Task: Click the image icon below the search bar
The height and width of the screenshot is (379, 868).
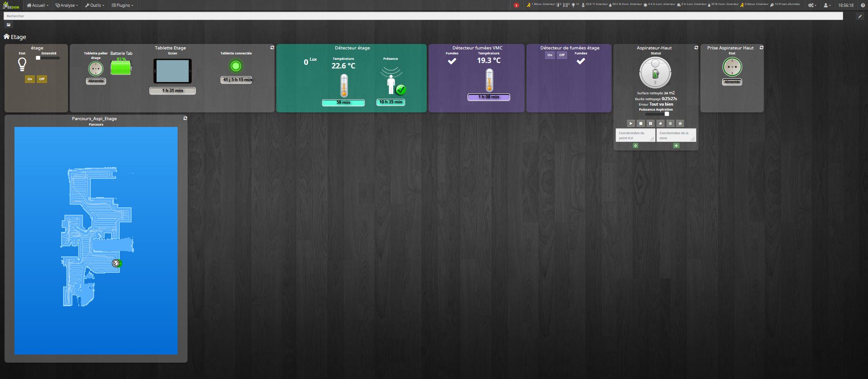Action: coord(9,25)
